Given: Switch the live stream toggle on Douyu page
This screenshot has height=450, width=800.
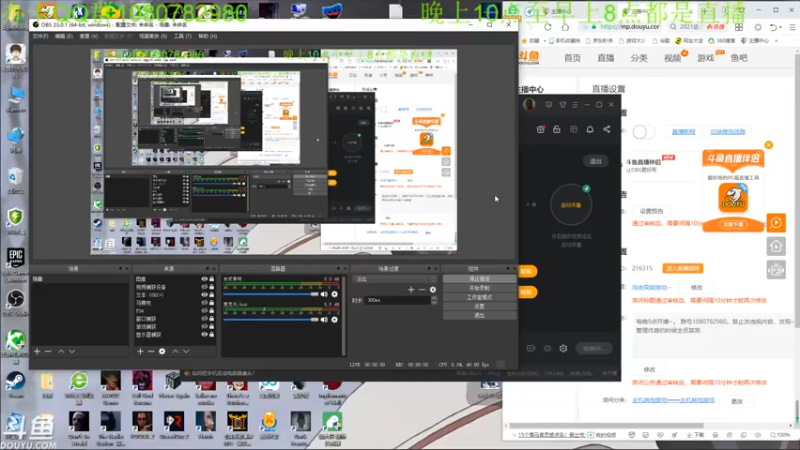Looking at the screenshot, I should tap(643, 132).
